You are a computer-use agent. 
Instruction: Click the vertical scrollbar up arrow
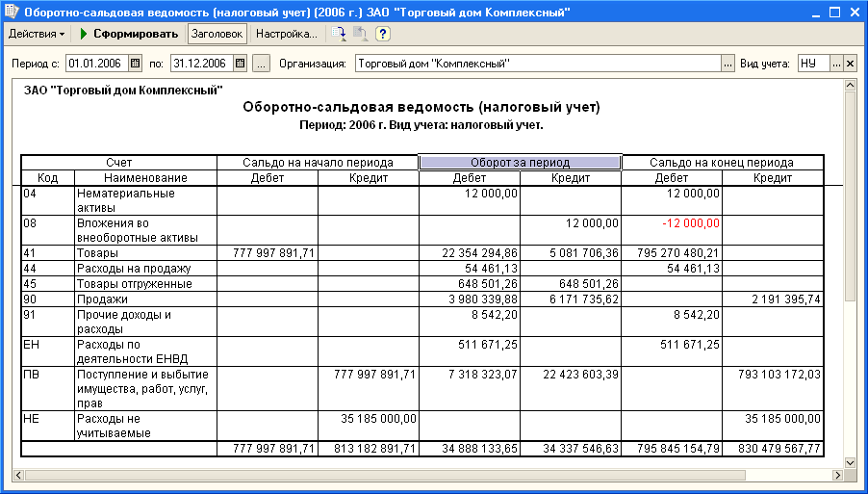850,86
